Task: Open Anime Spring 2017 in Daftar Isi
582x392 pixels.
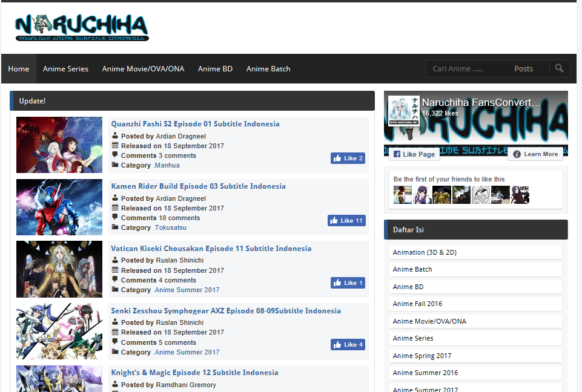Action: point(475,356)
